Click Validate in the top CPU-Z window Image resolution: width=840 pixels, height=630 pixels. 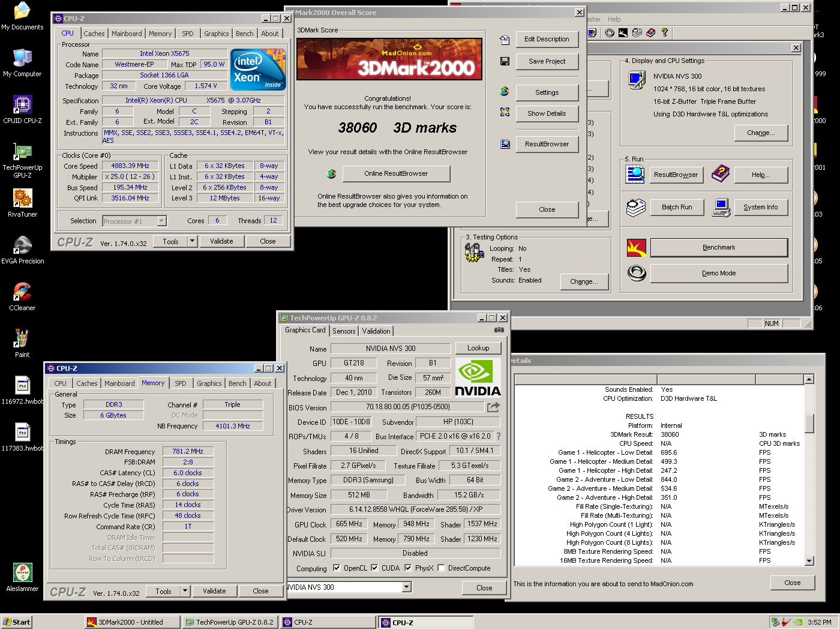pos(221,241)
